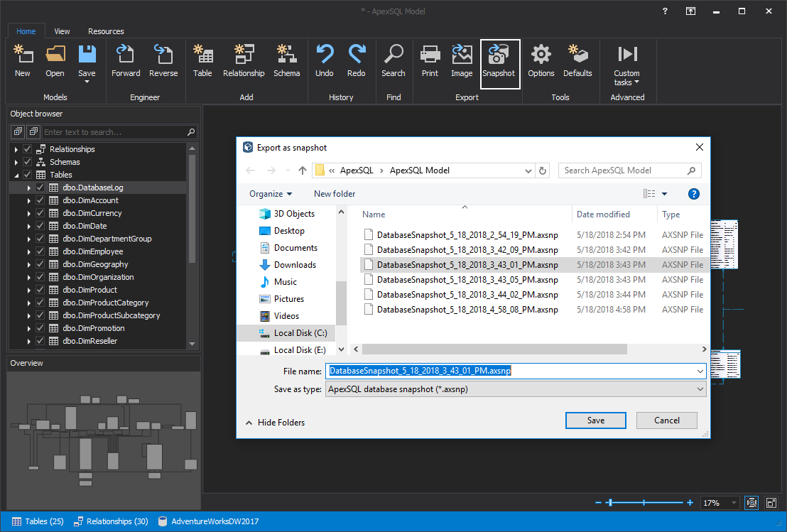Uncheck dbo.DimAccount table checkbox
This screenshot has height=532, width=787.
(40, 200)
